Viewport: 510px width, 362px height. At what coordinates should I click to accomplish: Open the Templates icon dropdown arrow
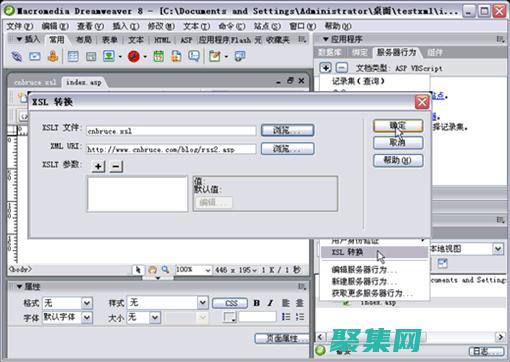pos(226,57)
